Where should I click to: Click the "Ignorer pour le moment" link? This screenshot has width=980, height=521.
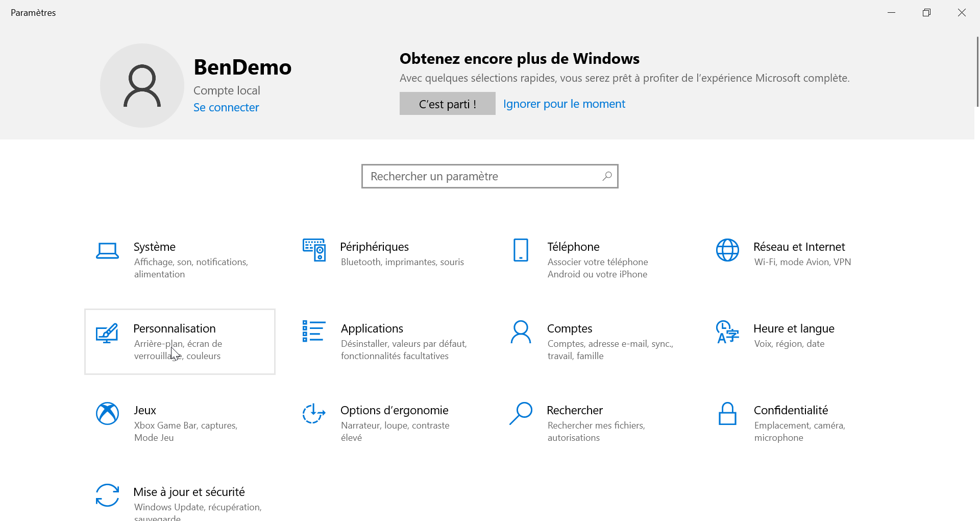[x=564, y=104]
